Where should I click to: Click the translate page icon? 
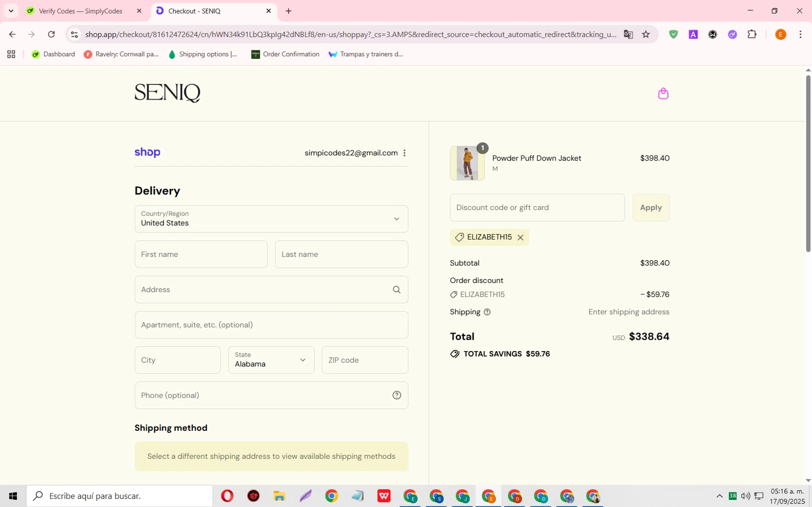628,34
